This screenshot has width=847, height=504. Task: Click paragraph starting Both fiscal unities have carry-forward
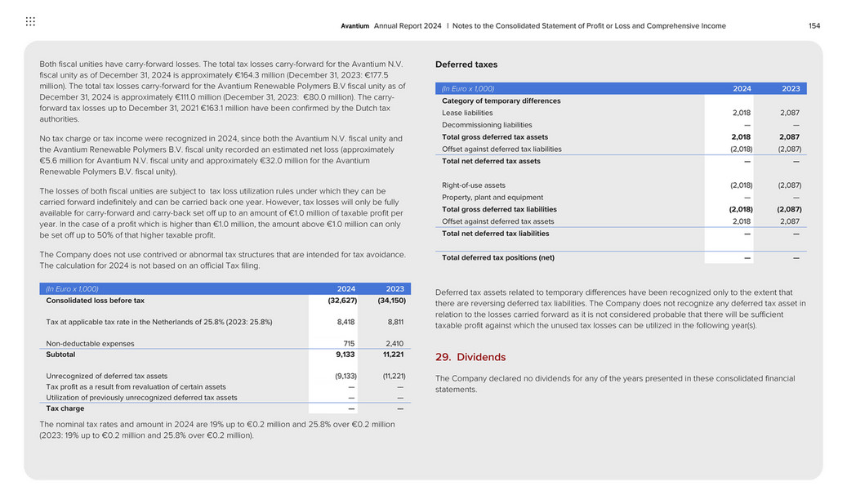point(222,91)
